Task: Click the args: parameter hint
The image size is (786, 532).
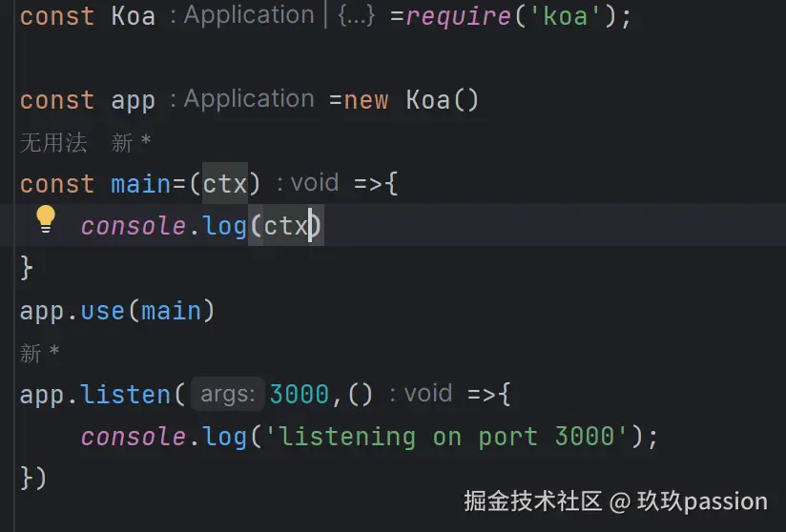Action: point(227,394)
